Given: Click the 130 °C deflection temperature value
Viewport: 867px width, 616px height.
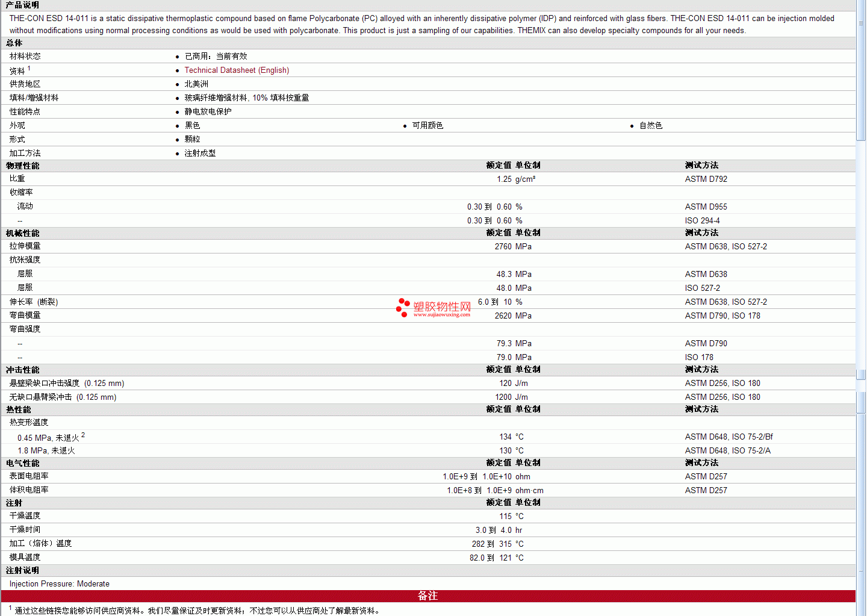Looking at the screenshot, I should tap(511, 450).
